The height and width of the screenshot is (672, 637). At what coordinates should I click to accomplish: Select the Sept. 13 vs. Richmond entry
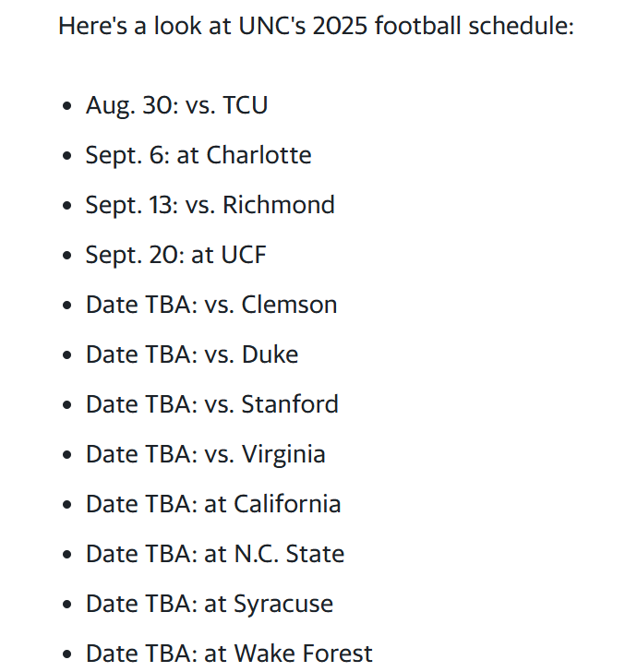pyautogui.click(x=210, y=205)
